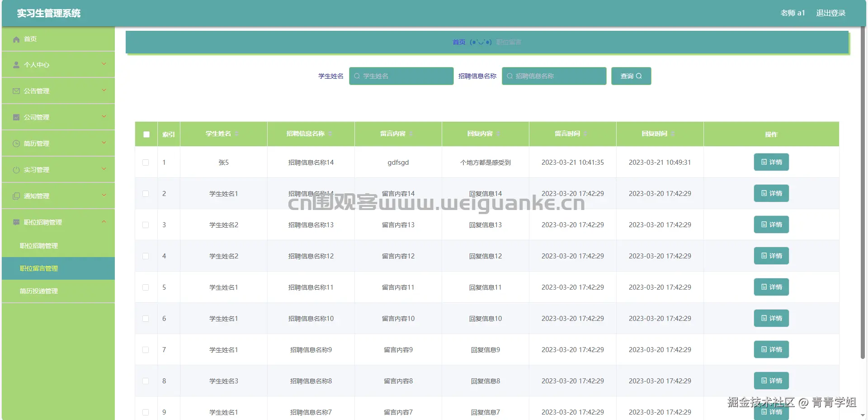The image size is (868, 420).
Task: Open 详情 for 招聘信息名称10 row
Action: pyautogui.click(x=771, y=318)
